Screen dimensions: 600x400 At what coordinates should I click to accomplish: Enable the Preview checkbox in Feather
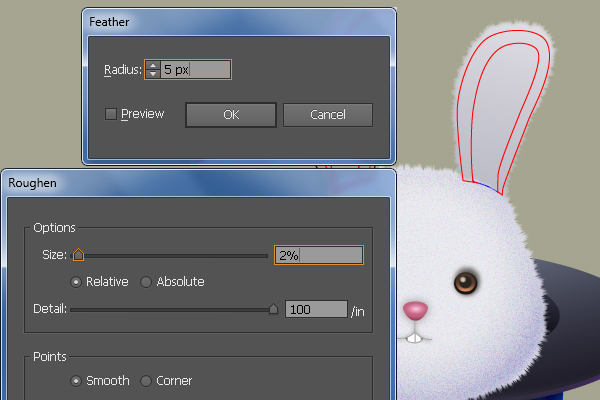111,114
